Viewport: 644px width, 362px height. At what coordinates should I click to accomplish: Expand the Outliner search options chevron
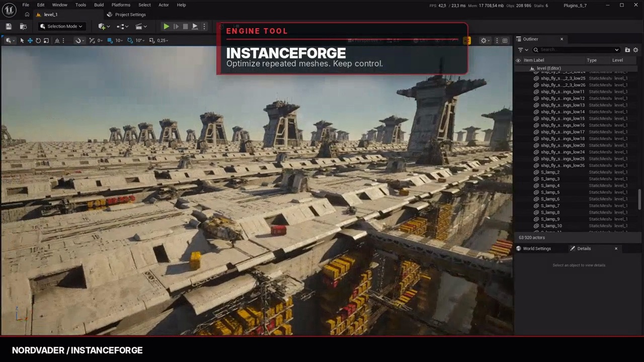(617, 50)
